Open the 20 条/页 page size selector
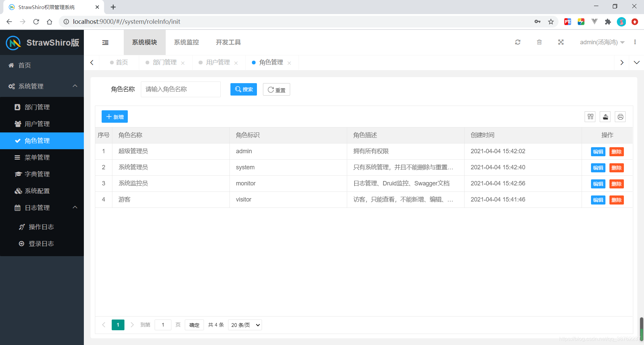Image resolution: width=644 pixels, height=345 pixels. [245, 325]
